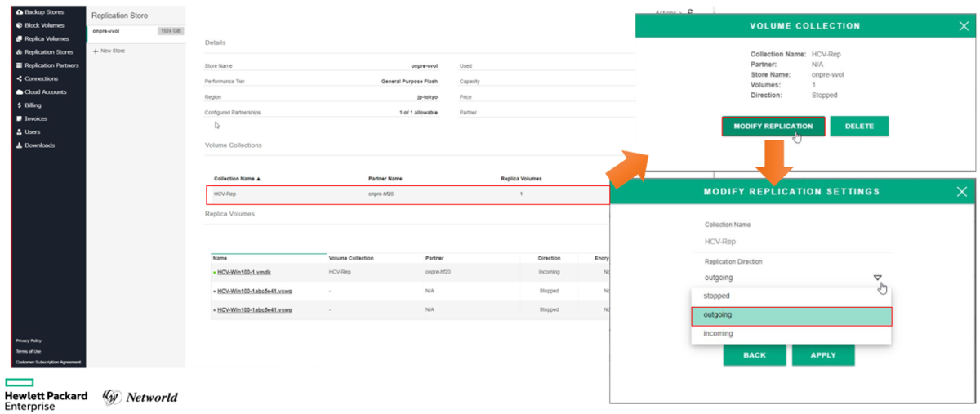Select Replication Stores menu entry

click(49, 52)
